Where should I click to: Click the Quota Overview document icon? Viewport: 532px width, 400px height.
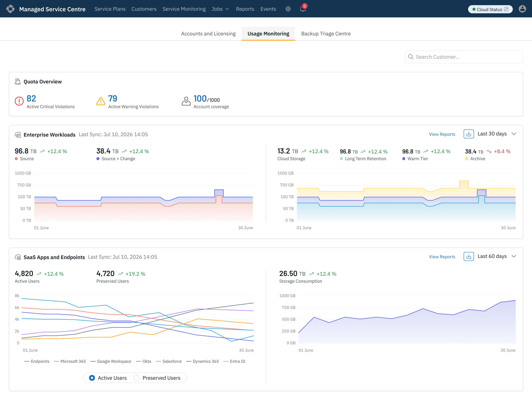(x=18, y=82)
